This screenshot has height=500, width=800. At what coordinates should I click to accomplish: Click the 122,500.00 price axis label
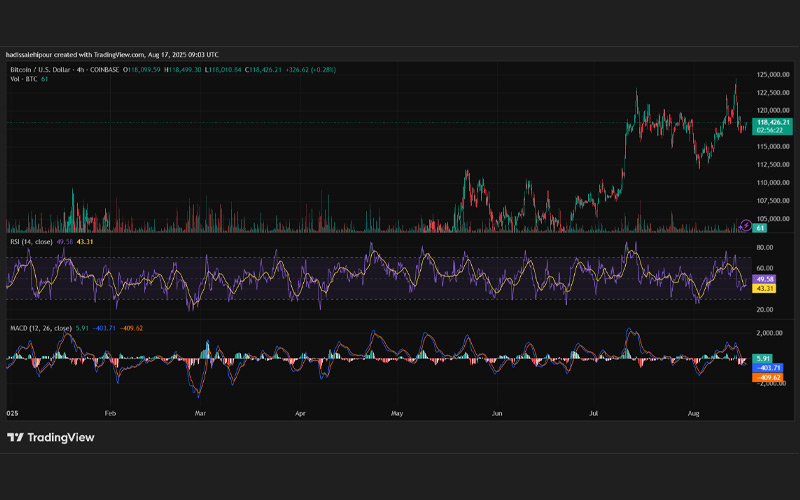point(773,92)
